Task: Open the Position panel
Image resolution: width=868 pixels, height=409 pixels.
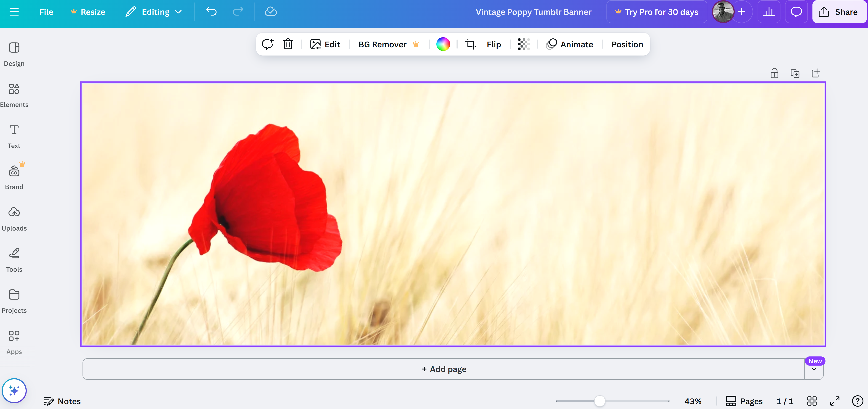Action: point(627,44)
